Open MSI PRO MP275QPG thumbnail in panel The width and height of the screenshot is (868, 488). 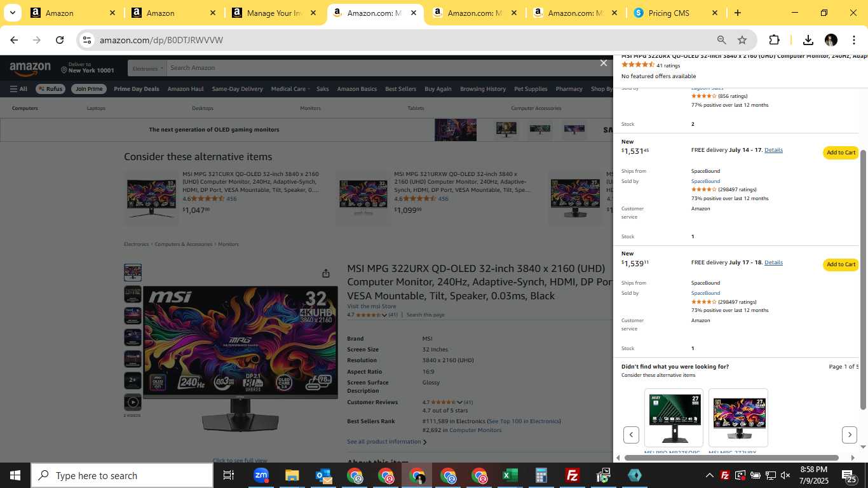click(674, 417)
